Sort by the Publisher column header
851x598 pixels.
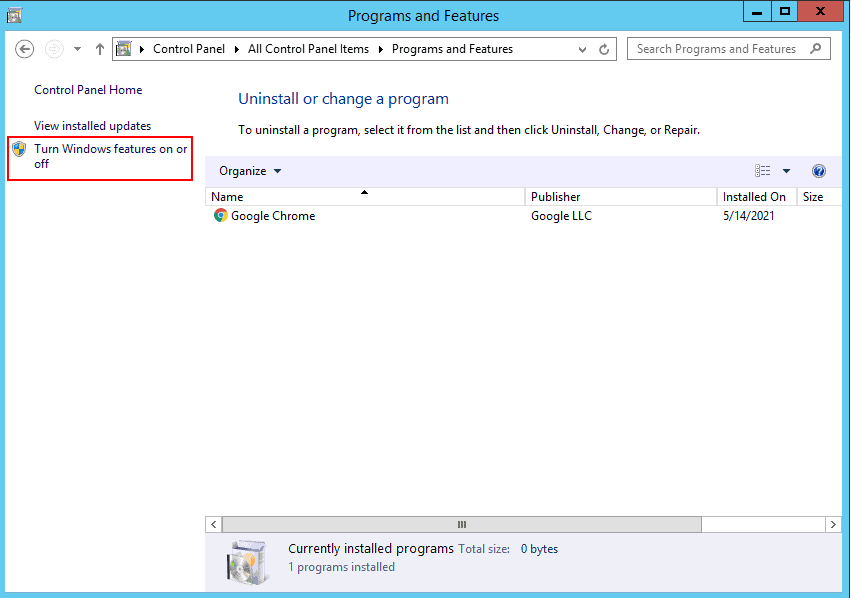coord(621,196)
